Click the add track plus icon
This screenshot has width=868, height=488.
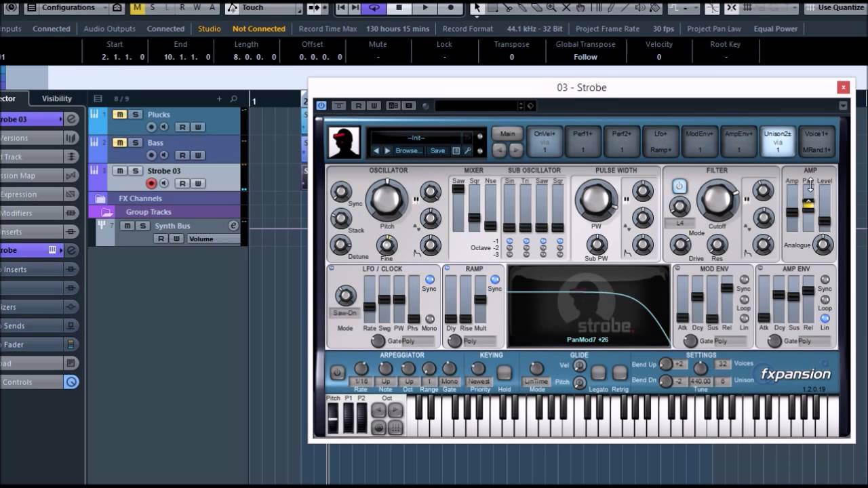pyautogui.click(x=219, y=99)
